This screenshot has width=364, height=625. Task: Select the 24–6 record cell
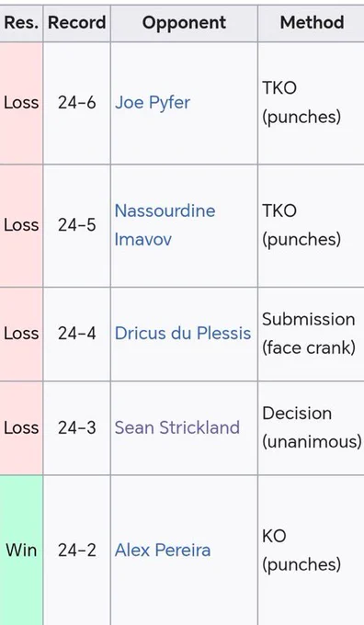(x=76, y=103)
